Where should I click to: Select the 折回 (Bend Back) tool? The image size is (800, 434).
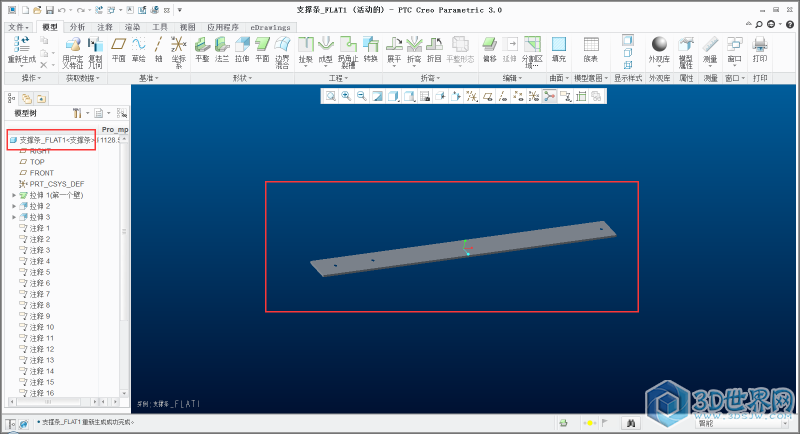[x=434, y=47]
